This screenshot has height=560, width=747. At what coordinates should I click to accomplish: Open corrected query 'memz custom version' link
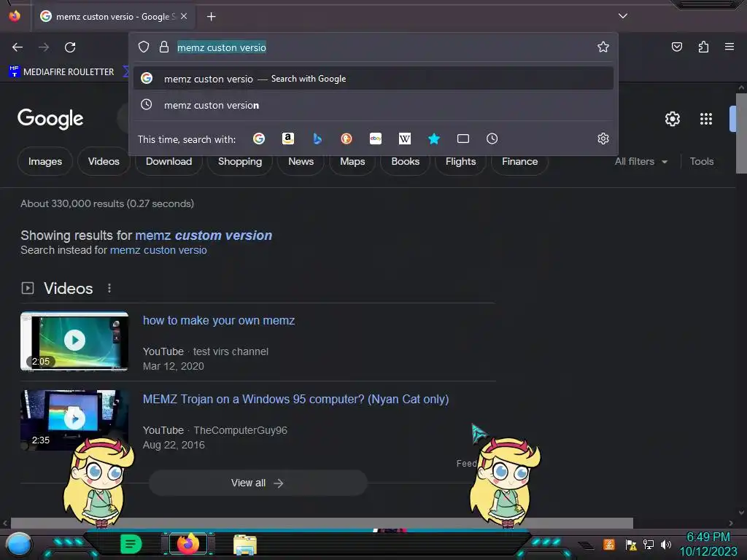coord(204,236)
